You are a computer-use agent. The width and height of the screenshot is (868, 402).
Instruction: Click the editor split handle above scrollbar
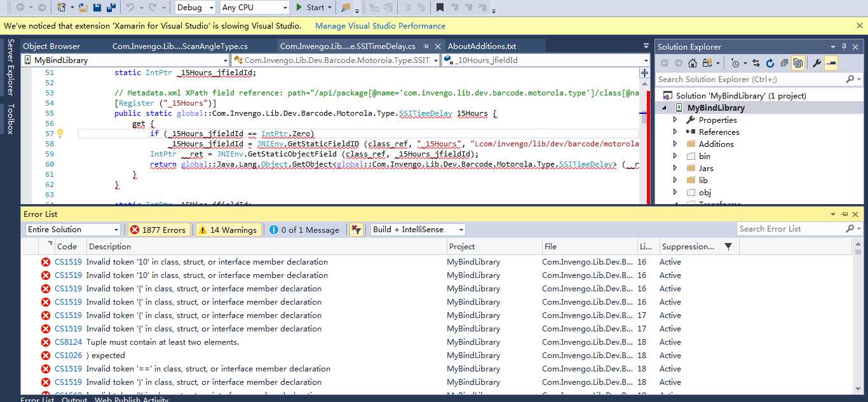pos(644,73)
